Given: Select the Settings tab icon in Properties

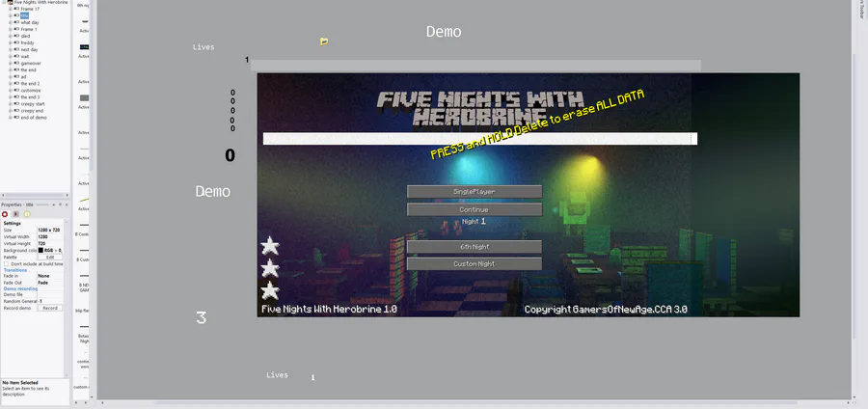Looking at the screenshot, I should pyautogui.click(x=5, y=214).
